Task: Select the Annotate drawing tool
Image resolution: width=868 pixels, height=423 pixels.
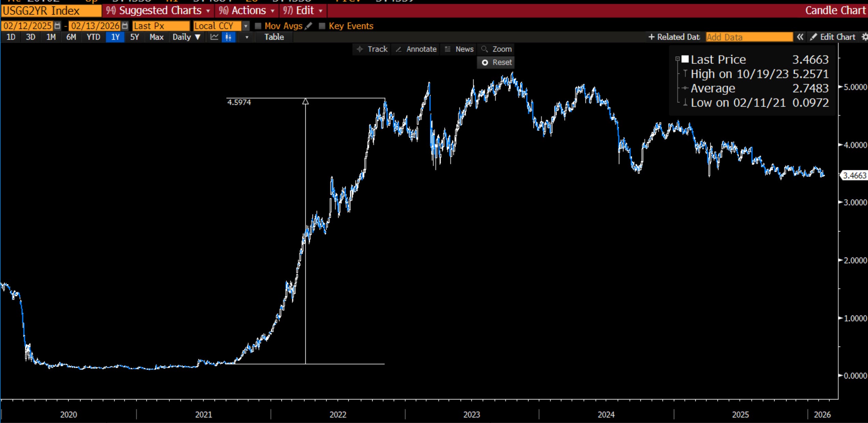Action: point(416,49)
